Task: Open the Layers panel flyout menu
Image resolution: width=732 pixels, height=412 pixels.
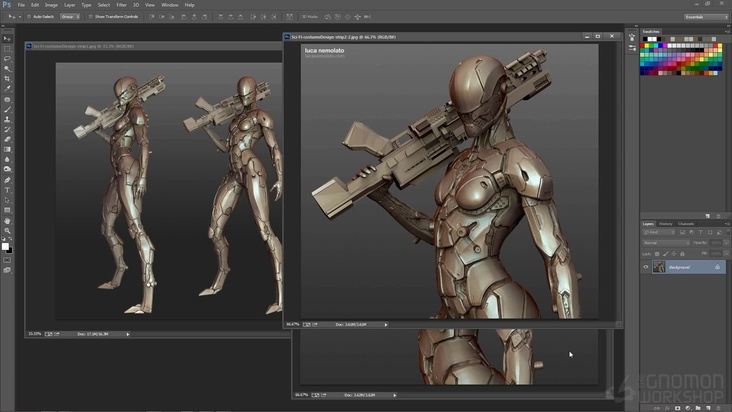Action: (727, 223)
